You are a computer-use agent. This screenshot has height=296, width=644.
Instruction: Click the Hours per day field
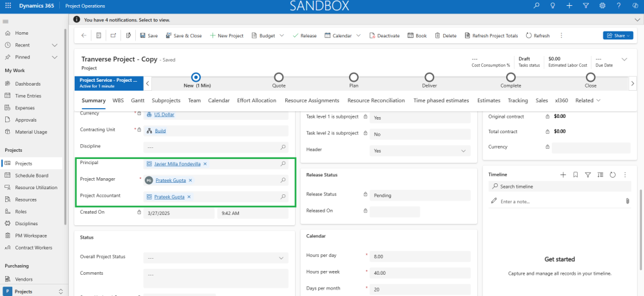[420, 257]
